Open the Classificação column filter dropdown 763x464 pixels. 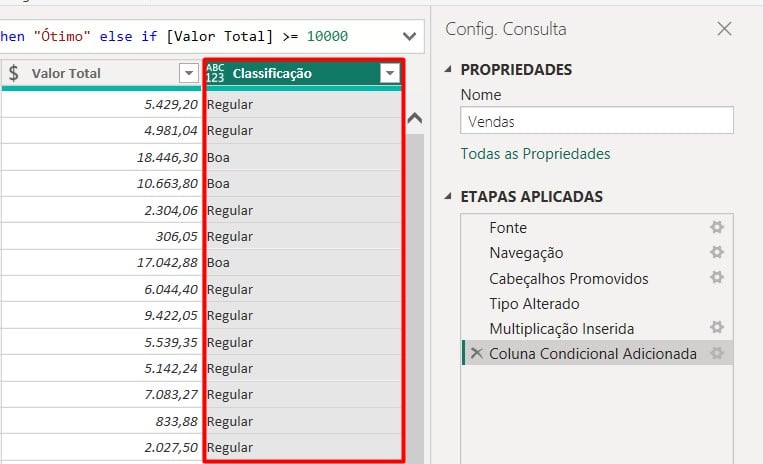tap(389, 73)
